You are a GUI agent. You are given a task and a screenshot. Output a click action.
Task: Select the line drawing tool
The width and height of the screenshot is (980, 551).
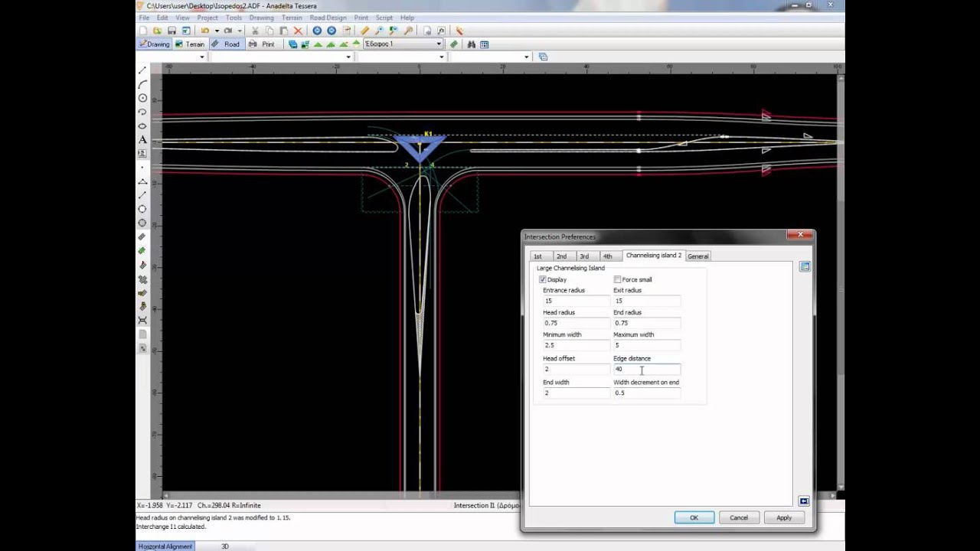tap(142, 70)
